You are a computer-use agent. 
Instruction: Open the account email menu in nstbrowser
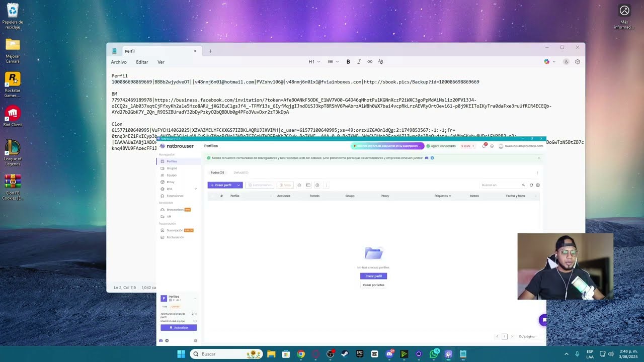[x=521, y=146]
